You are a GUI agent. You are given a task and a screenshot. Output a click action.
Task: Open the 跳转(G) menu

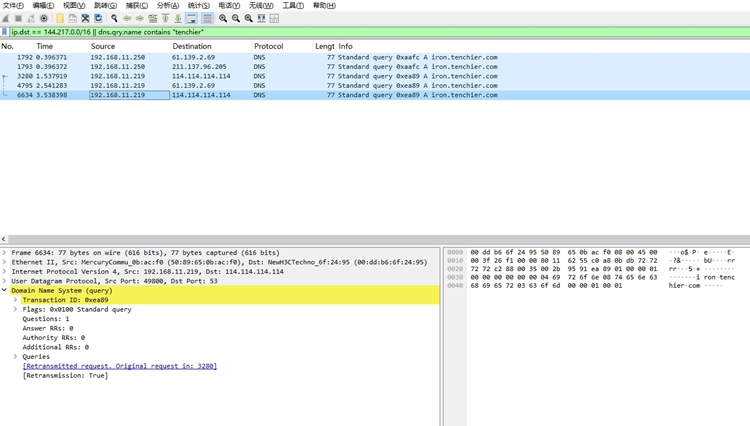[x=105, y=5]
